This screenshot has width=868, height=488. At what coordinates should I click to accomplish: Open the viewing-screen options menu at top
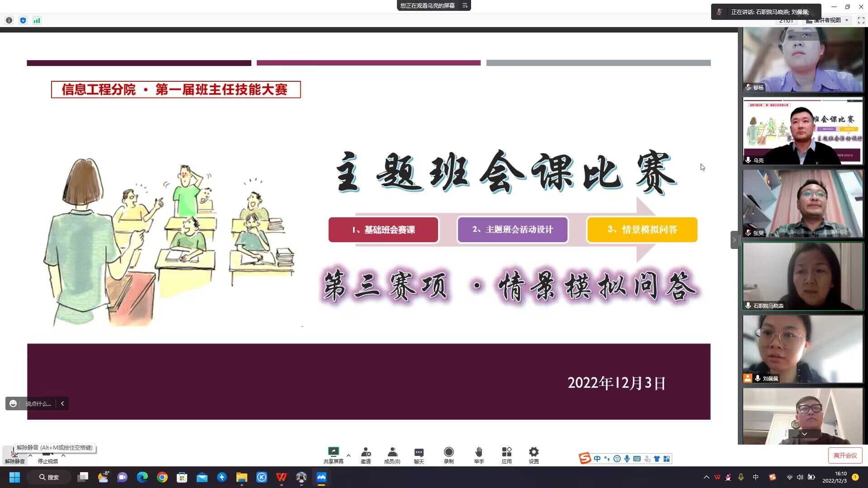tap(465, 5)
